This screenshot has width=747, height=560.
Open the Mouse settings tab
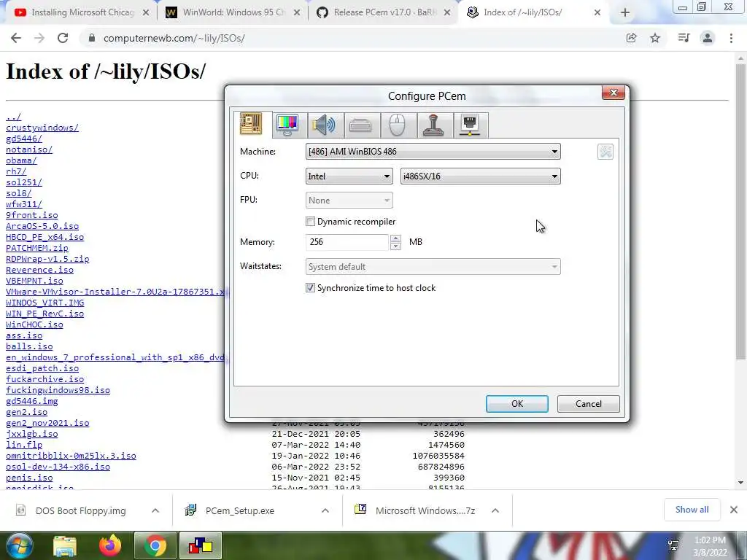pyautogui.click(x=398, y=125)
